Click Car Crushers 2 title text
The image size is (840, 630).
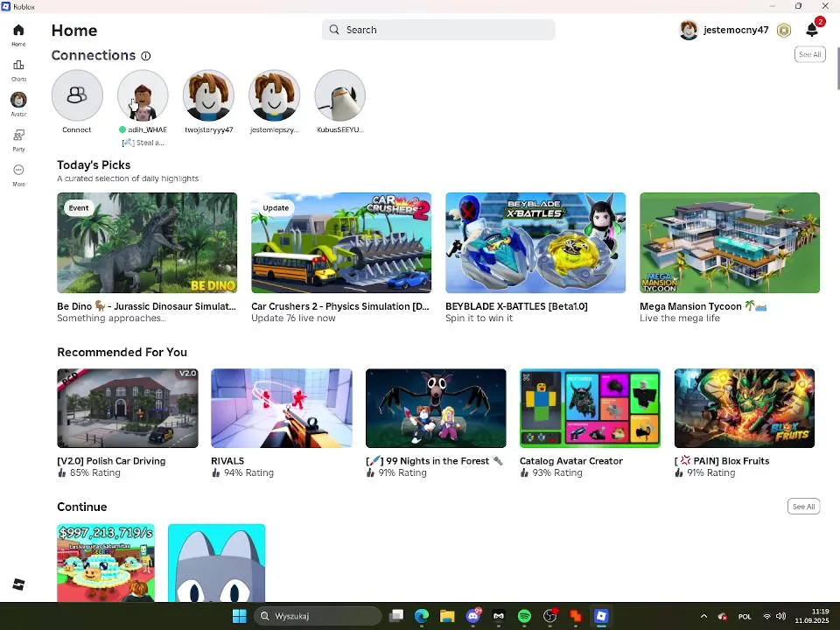pyautogui.click(x=340, y=306)
